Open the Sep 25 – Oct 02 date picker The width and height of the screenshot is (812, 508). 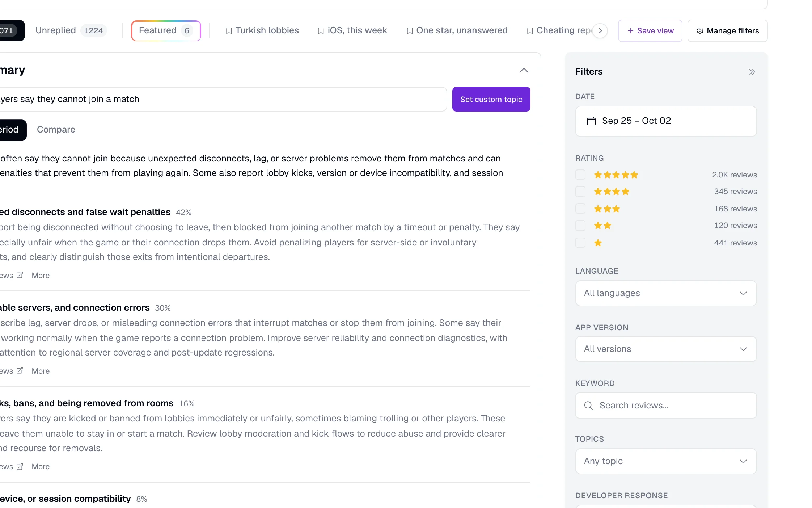[x=666, y=121]
